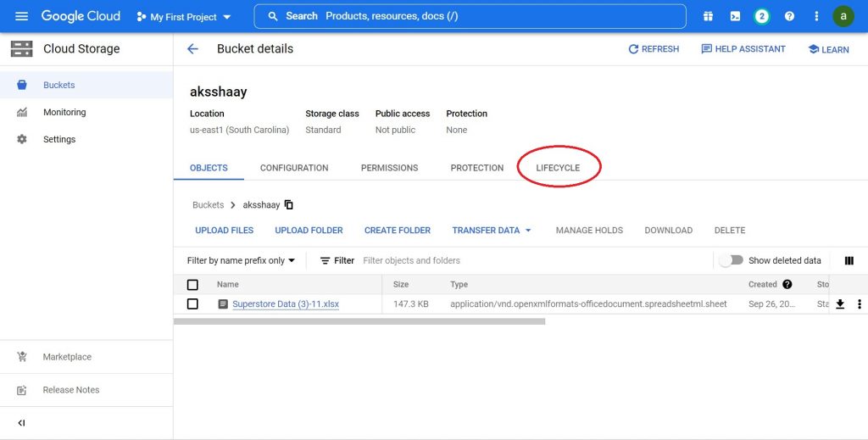Click the aksshaay breadcrumb name
868x440 pixels.
261,205
